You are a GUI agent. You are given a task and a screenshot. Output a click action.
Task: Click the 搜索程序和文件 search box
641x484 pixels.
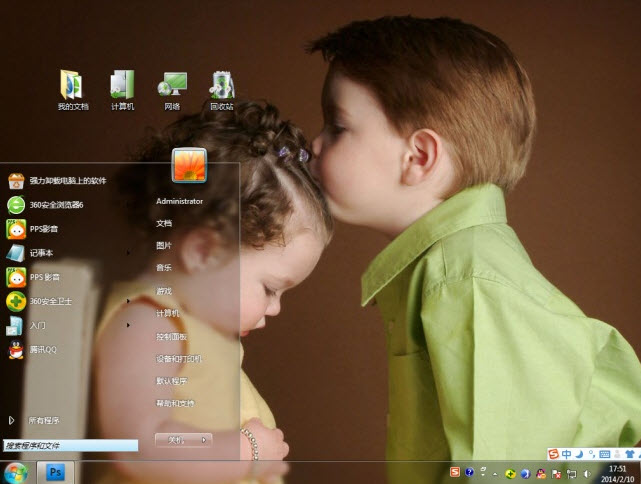click(71, 446)
